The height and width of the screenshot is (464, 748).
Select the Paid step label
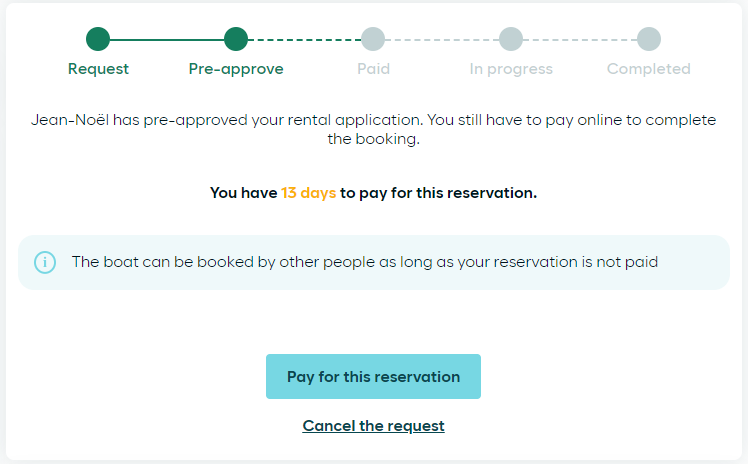(374, 69)
